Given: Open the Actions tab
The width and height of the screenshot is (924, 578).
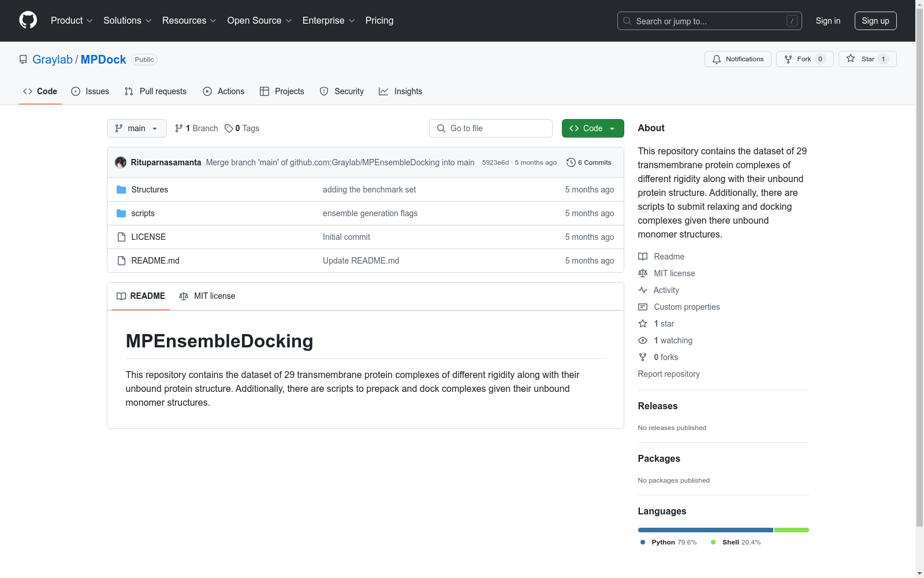Looking at the screenshot, I should point(223,91).
